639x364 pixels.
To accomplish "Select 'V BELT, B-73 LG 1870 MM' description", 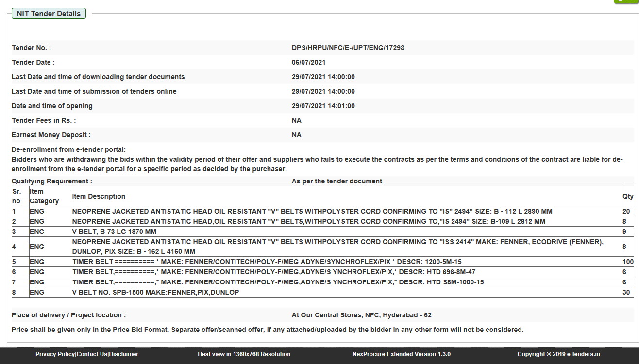I will pyautogui.click(x=114, y=232).
